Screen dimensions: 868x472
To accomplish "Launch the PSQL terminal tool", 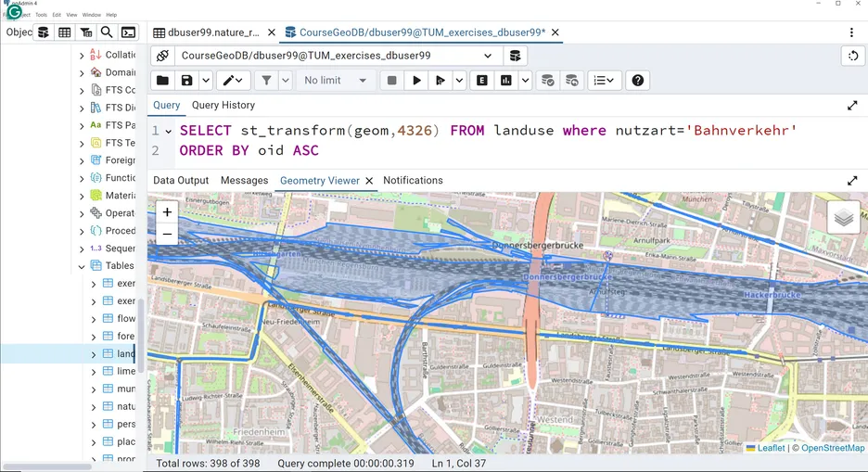I will [x=128, y=32].
